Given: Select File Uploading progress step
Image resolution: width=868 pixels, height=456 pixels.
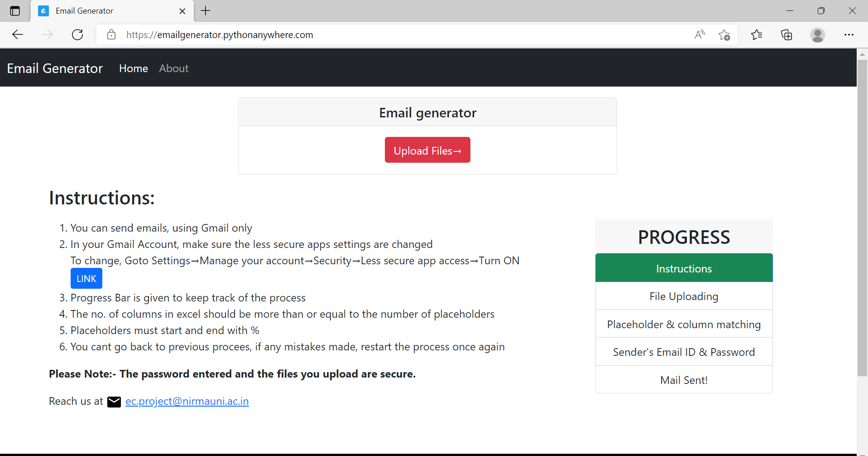Looking at the screenshot, I should click(x=684, y=296).
